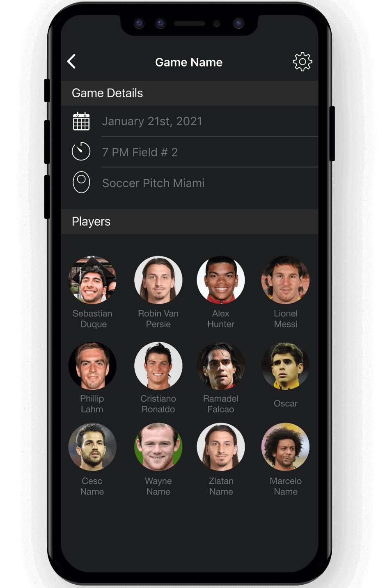Open the settings gear icon
Viewport: 392px width, 588px height.
click(303, 62)
